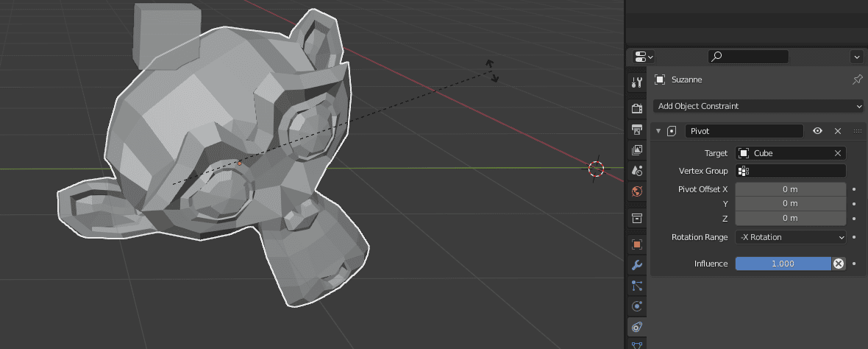This screenshot has width=868, height=349.
Task: Animate Rotation Range property dot
Action: (x=853, y=237)
